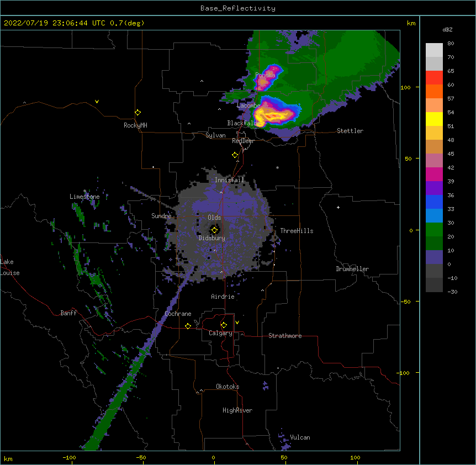Click the white plus marker north of Drumheller

point(338,207)
